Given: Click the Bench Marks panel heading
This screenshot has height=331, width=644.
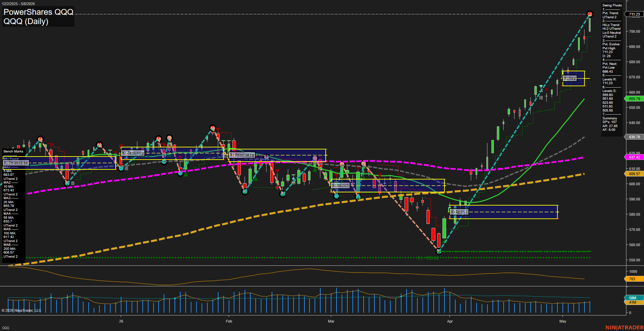Looking at the screenshot, I should pos(14,151).
